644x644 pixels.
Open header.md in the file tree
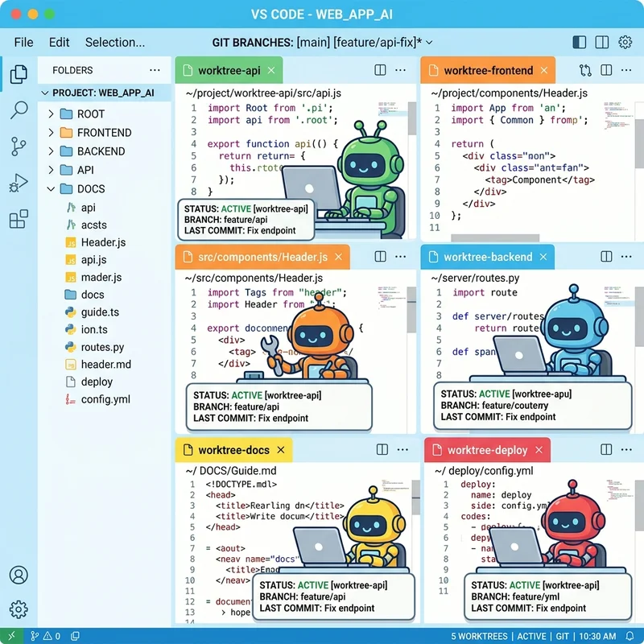[x=106, y=365]
